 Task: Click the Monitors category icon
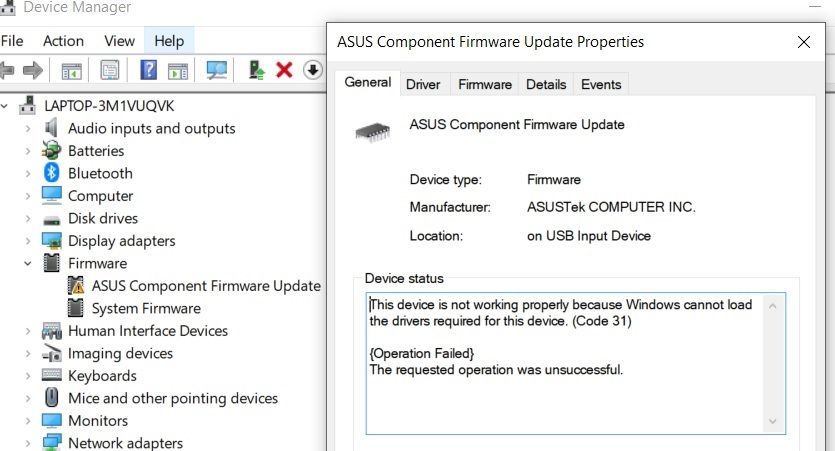click(x=52, y=421)
